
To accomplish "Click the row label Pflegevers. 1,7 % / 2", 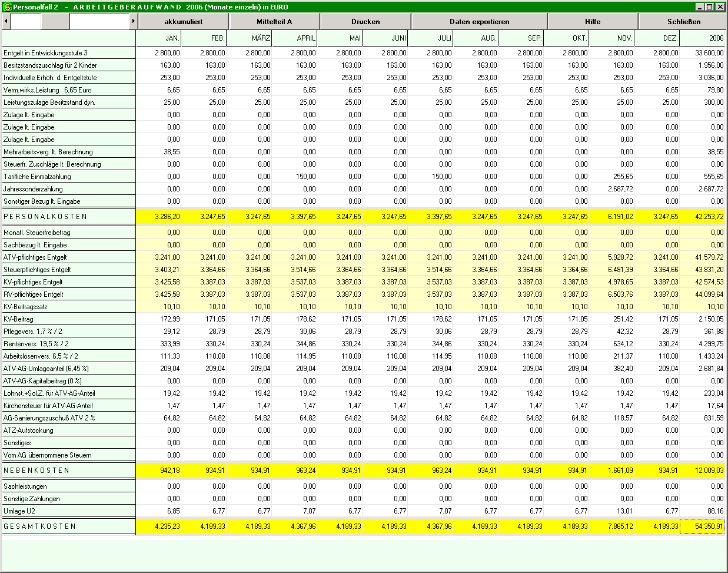I will coord(69,332).
